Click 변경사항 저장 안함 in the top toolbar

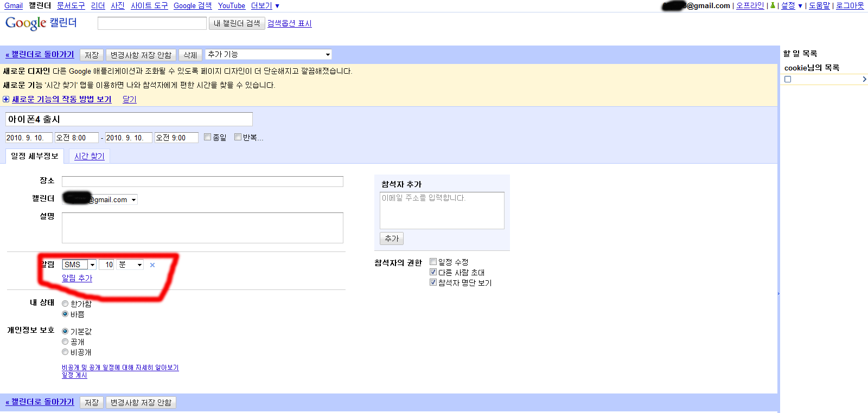(x=141, y=55)
